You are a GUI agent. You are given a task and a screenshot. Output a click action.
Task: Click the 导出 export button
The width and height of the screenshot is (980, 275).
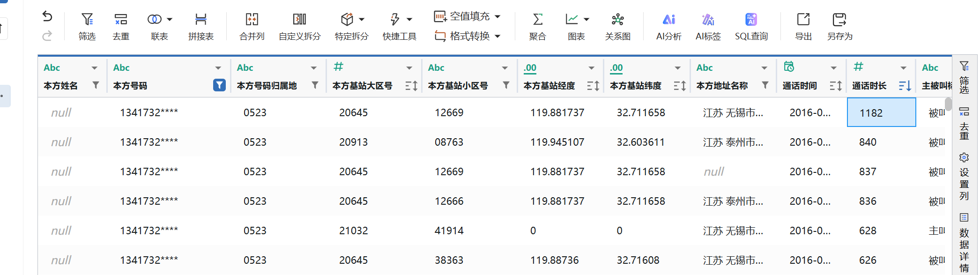coord(803,26)
